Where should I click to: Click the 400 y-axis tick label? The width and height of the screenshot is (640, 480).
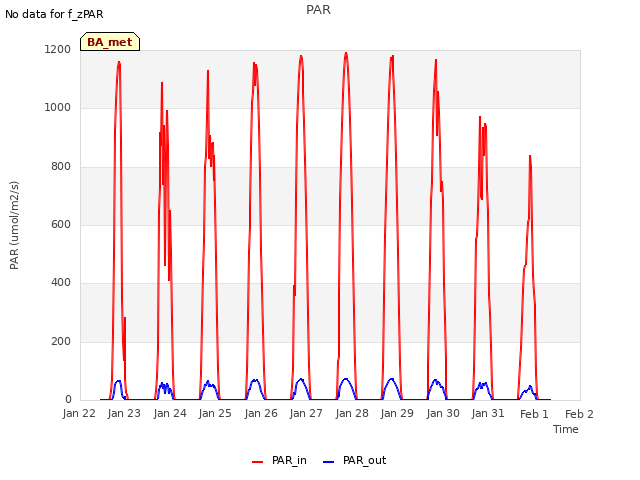(61, 282)
